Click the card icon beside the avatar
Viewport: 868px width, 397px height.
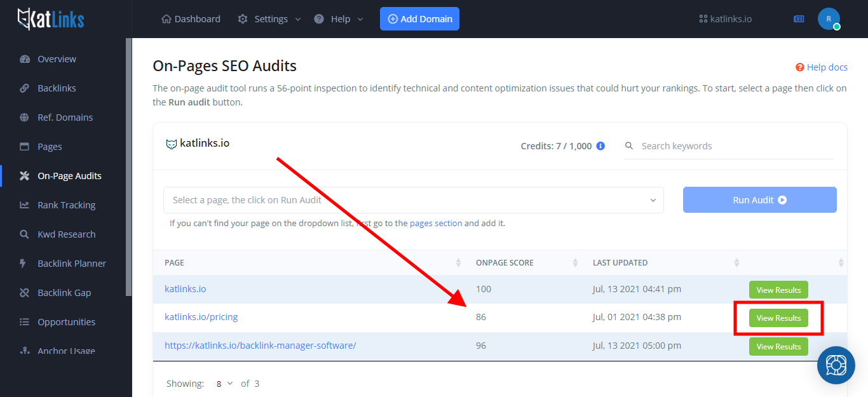click(x=799, y=19)
